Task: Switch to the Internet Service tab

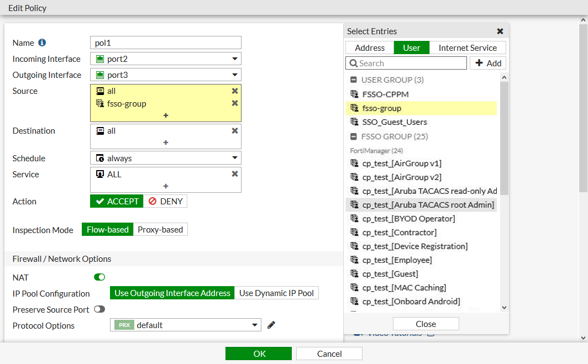Action: pyautogui.click(x=468, y=48)
